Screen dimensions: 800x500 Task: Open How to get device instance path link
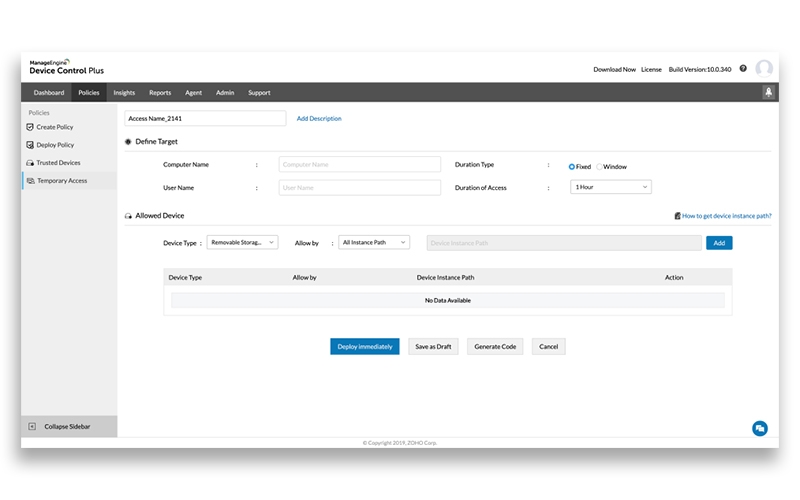(x=726, y=216)
